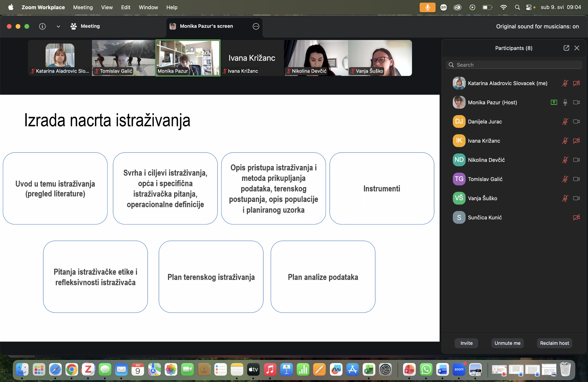The width and height of the screenshot is (588, 382).
Task: Select Monika Pazur video thumbnail
Action: (x=188, y=58)
